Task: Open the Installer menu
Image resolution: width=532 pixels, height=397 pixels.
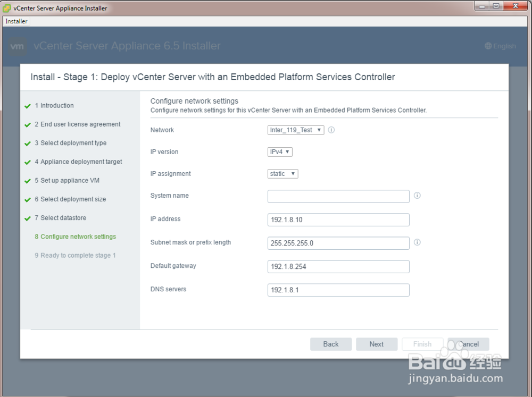Action: [x=16, y=21]
